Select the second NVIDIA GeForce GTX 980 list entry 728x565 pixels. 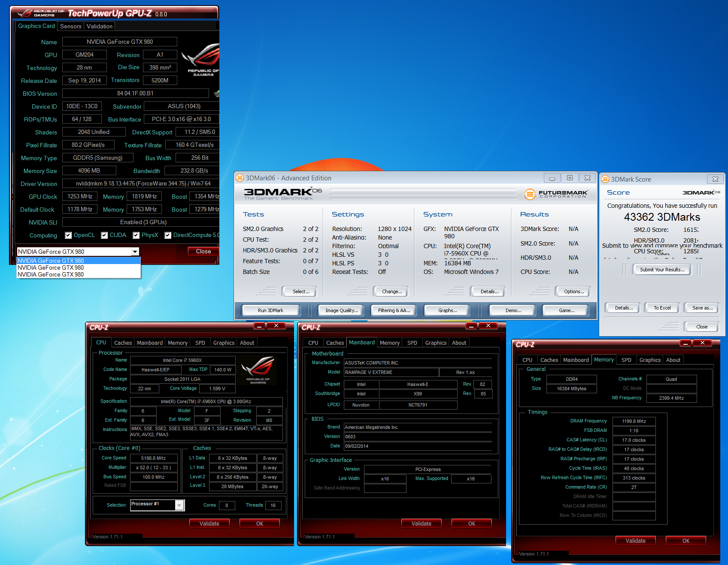tap(79, 267)
